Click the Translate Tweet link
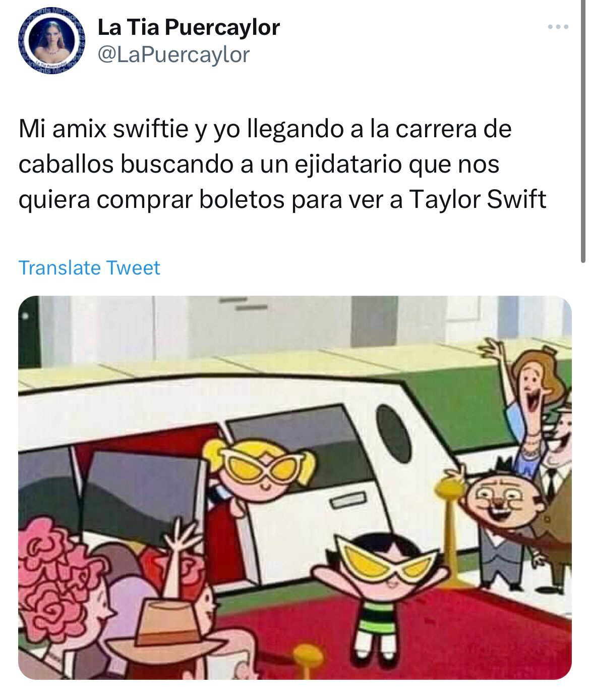The height and width of the screenshot is (700, 590). click(x=89, y=267)
